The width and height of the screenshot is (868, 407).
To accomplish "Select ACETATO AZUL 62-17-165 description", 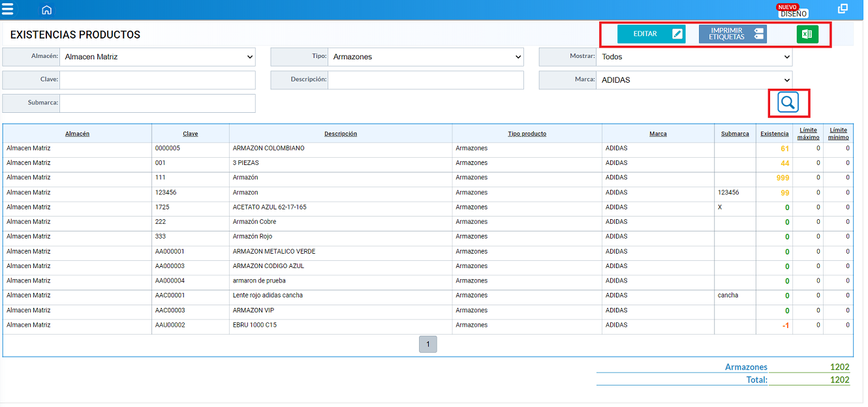I will click(270, 207).
